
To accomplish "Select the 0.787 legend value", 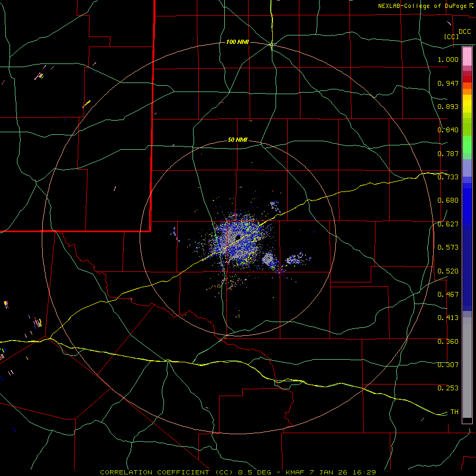I will pyautogui.click(x=448, y=153).
